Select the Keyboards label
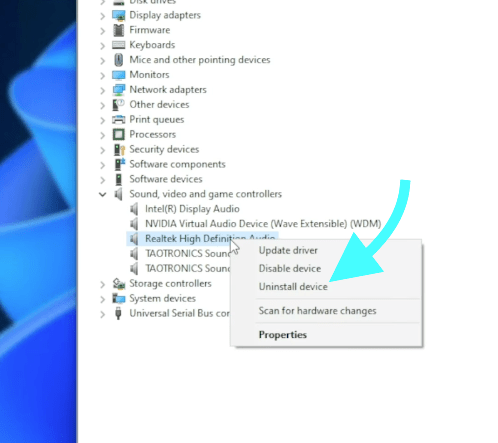The image size is (498, 443). (x=152, y=45)
